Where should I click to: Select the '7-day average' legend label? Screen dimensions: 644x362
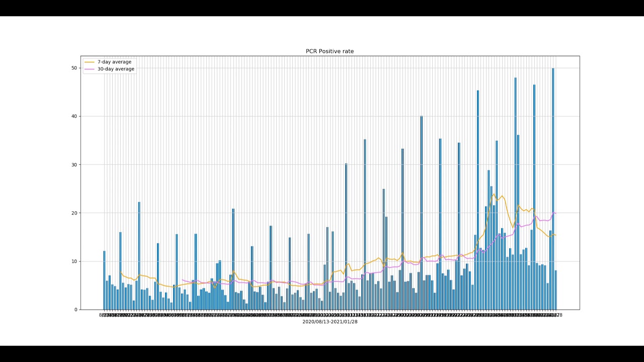pos(114,62)
